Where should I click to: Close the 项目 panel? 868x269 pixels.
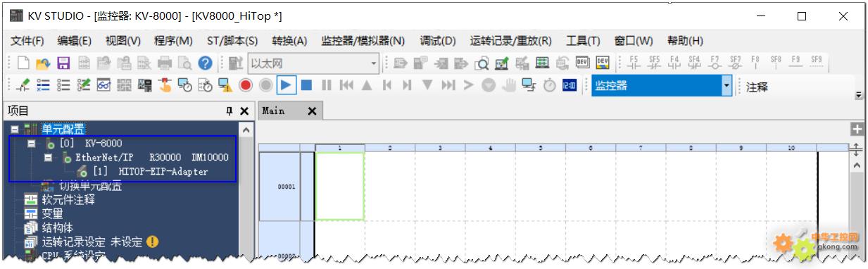[244, 111]
